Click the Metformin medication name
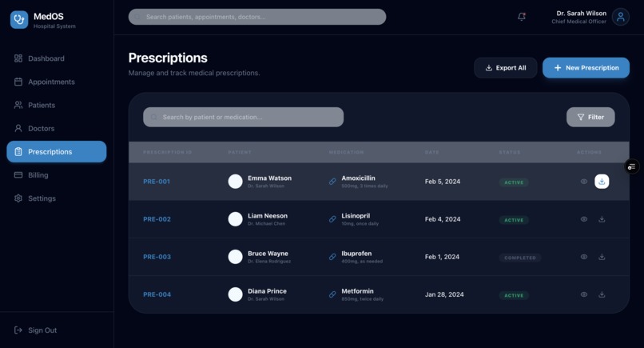The height and width of the screenshot is (348, 644). point(357,291)
